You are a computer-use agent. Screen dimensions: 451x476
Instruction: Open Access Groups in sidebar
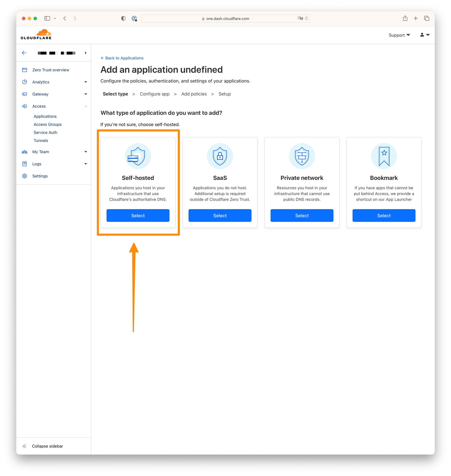48,124
